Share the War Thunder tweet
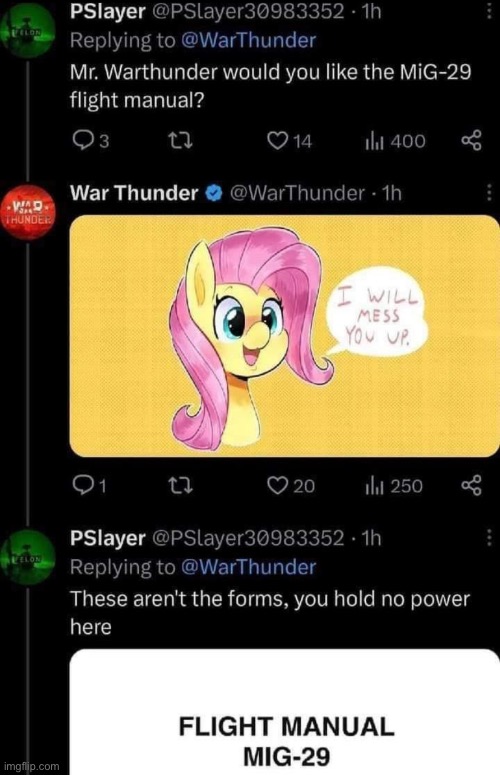Viewport: 500px width, 775px height. [x=471, y=485]
